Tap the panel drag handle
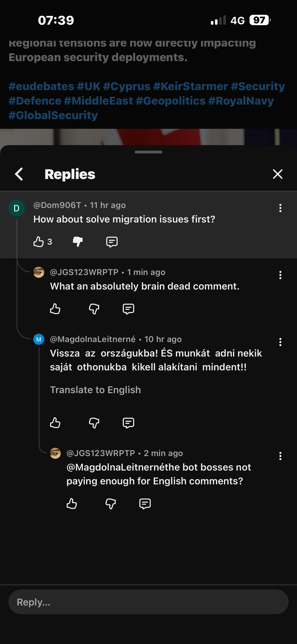The height and width of the screenshot is (644, 297). point(148,152)
